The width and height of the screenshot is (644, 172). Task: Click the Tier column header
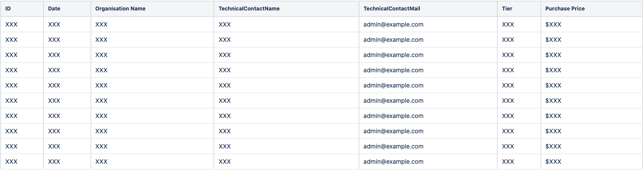click(x=519, y=9)
